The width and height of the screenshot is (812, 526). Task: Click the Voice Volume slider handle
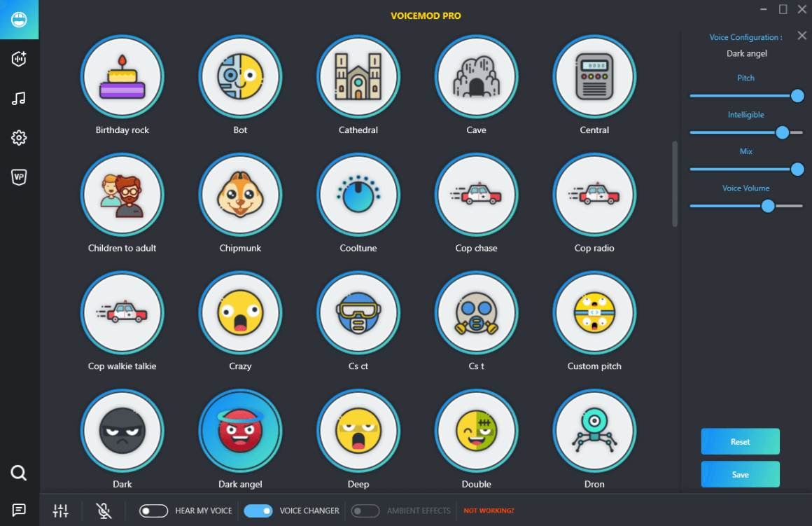pyautogui.click(x=768, y=206)
